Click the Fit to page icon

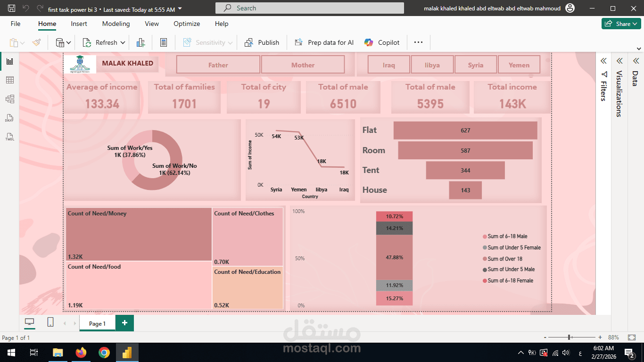(632, 337)
